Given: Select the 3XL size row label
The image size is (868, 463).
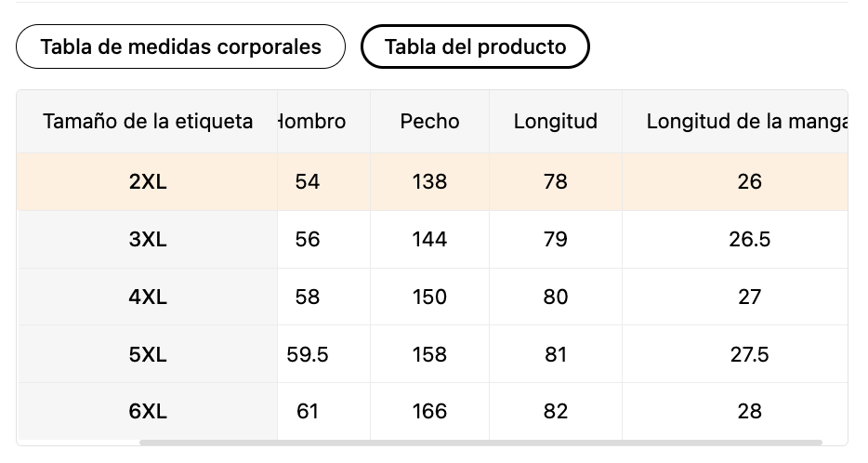Looking at the screenshot, I should click(147, 239).
